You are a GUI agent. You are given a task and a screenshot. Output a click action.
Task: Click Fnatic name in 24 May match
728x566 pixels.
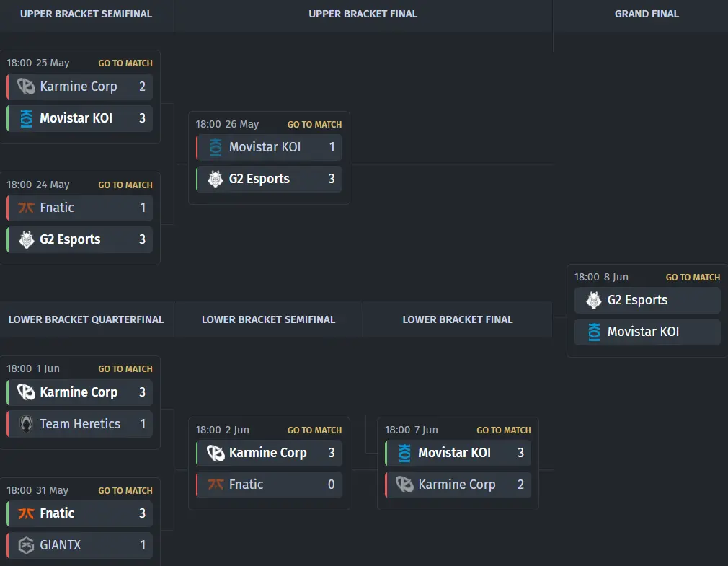point(57,208)
